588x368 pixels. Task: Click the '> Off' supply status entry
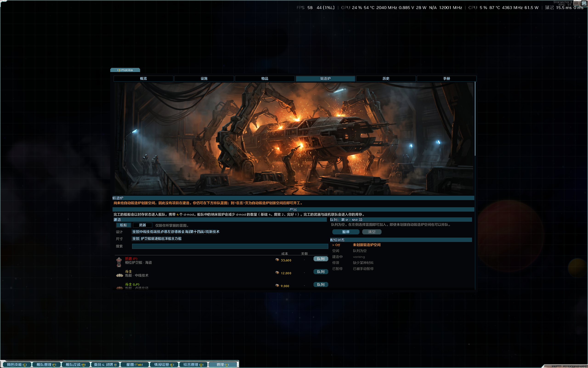coord(336,245)
